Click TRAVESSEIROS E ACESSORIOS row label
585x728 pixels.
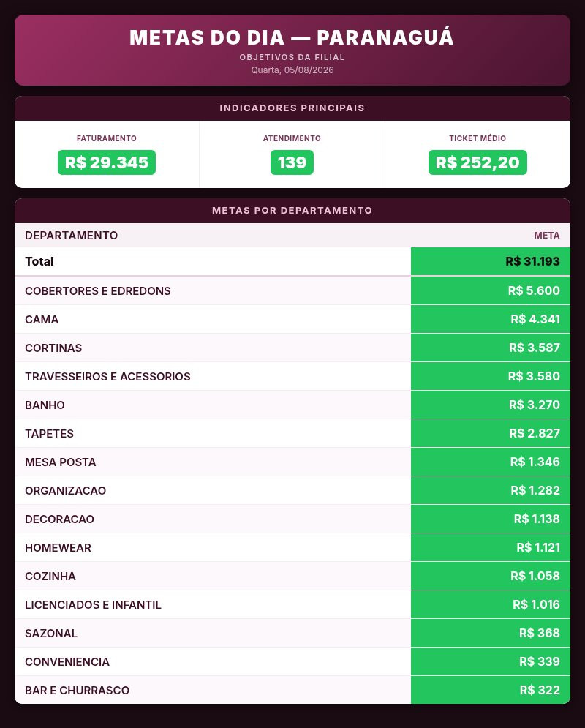coord(107,377)
